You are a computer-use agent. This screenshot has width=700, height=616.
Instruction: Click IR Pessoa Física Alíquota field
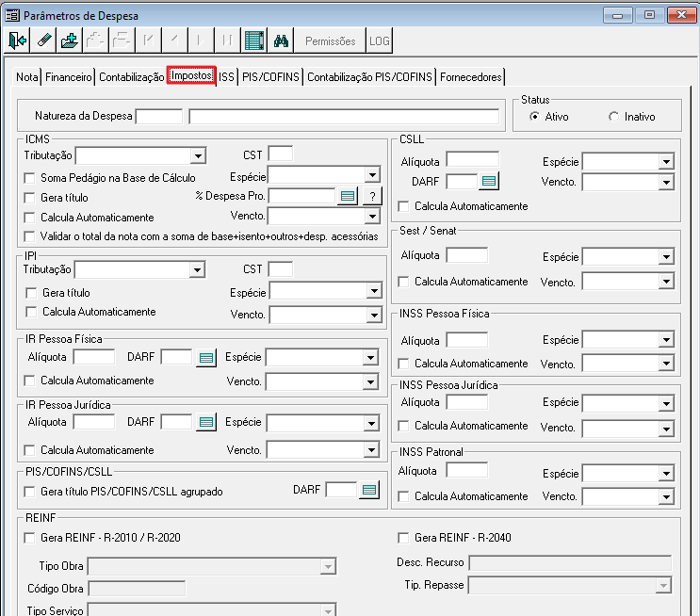click(94, 357)
